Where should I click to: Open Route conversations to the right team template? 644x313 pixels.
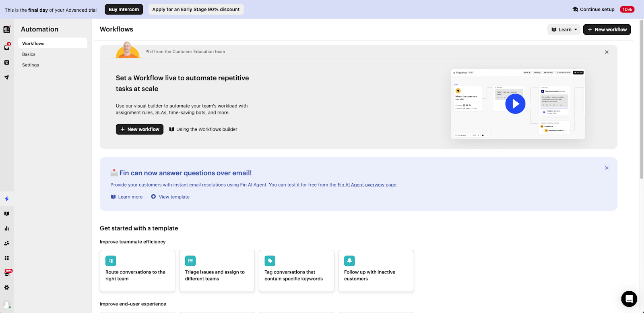[137, 271]
